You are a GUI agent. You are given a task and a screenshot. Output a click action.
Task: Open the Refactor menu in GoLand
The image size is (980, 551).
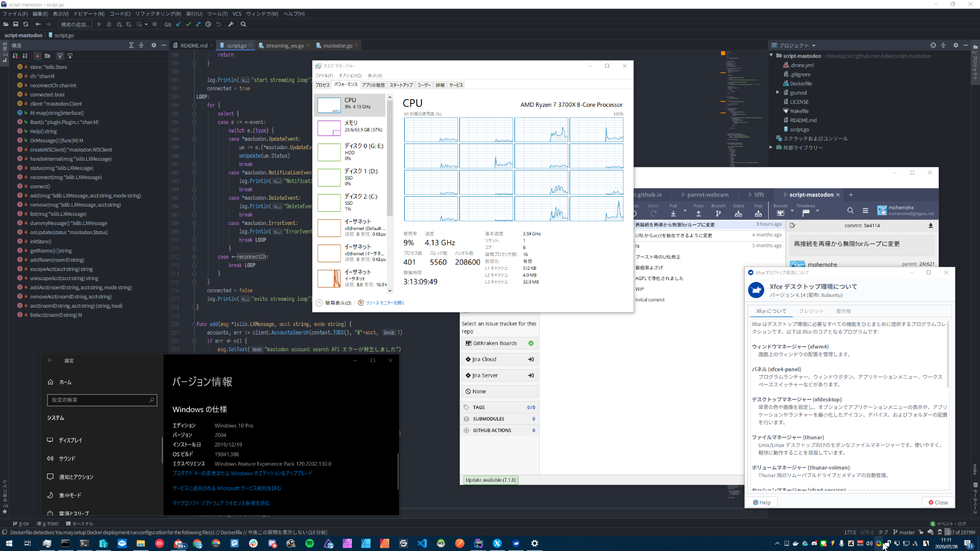pyautogui.click(x=158, y=14)
